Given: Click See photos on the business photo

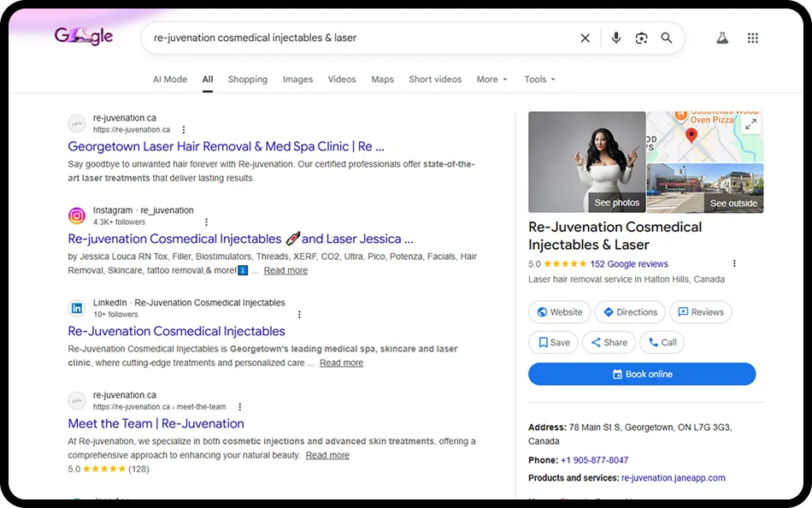Looking at the screenshot, I should pyautogui.click(x=617, y=203).
